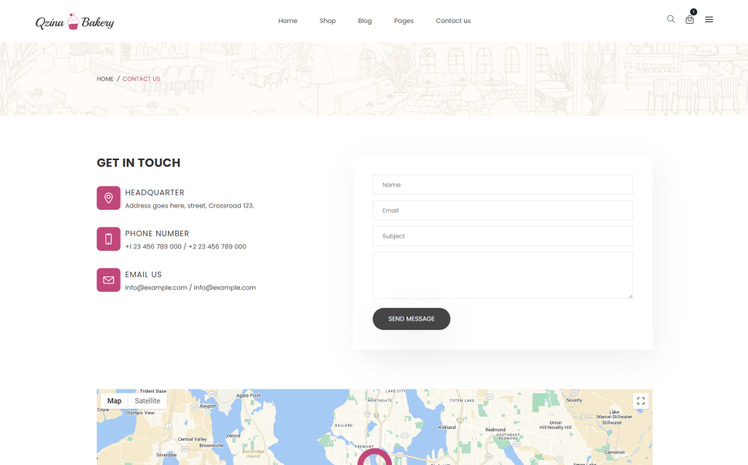The image size is (748, 465).
Task: Focus the Name input field
Action: pos(502,185)
